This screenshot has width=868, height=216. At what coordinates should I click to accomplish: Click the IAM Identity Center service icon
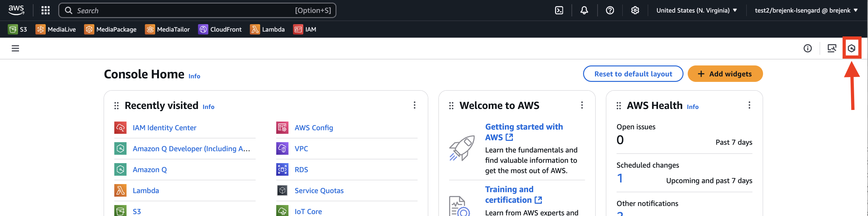coord(120,128)
